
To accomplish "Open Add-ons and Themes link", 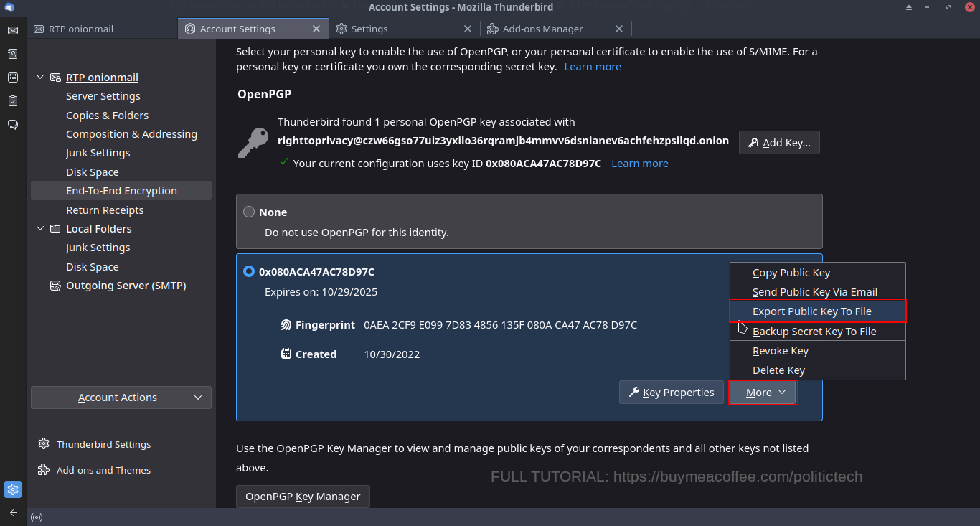I will [x=103, y=470].
